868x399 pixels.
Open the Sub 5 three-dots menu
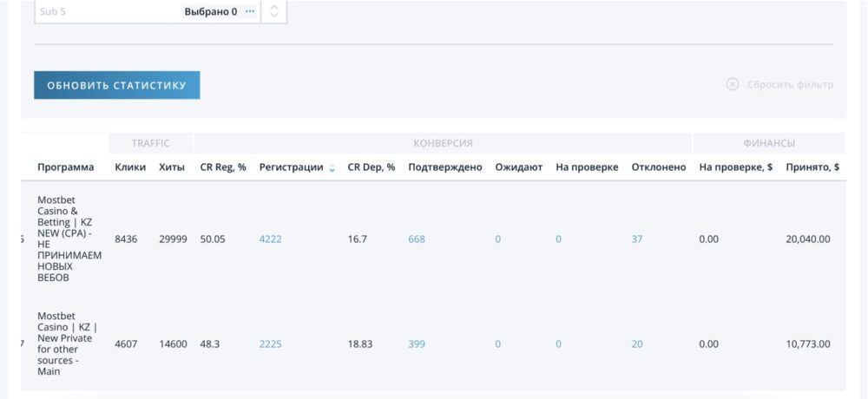point(251,12)
